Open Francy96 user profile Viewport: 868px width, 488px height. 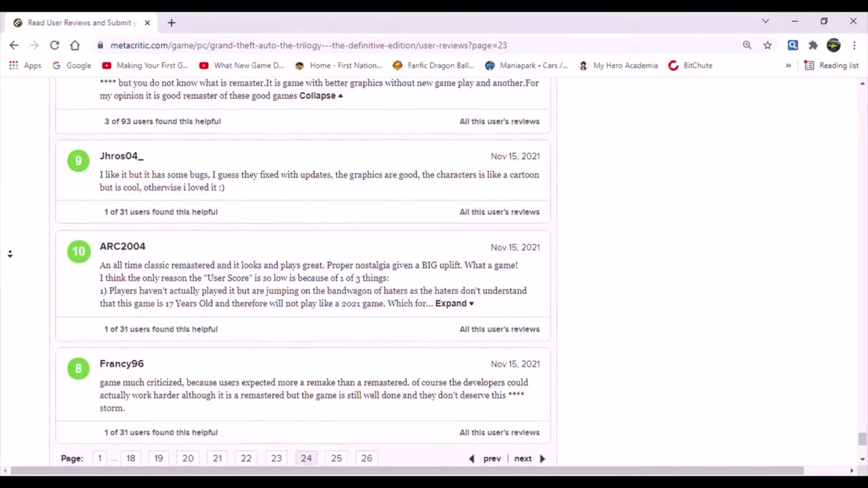(x=121, y=364)
